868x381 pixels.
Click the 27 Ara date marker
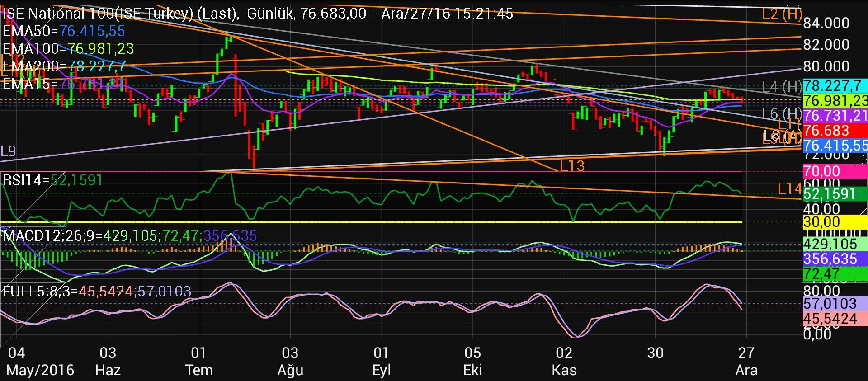pos(746,361)
